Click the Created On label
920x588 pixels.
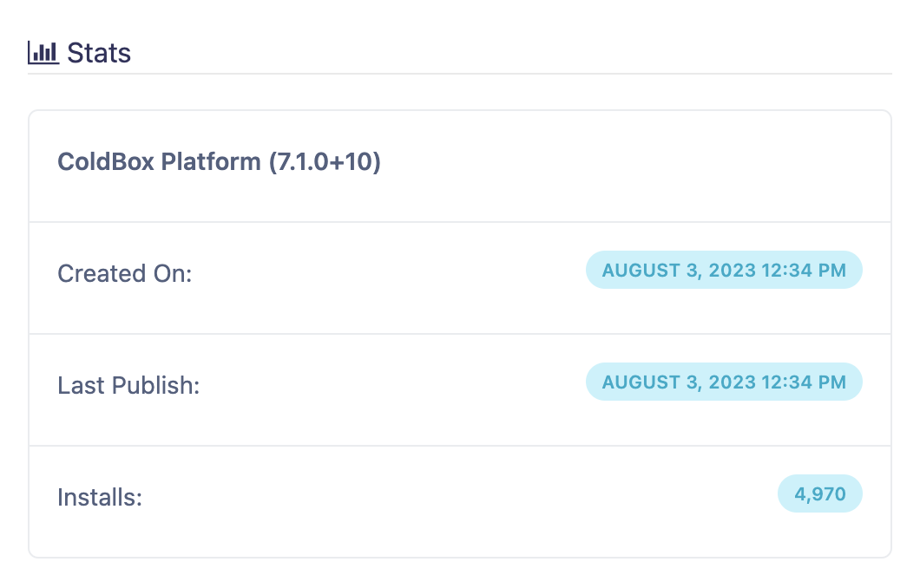(x=124, y=274)
